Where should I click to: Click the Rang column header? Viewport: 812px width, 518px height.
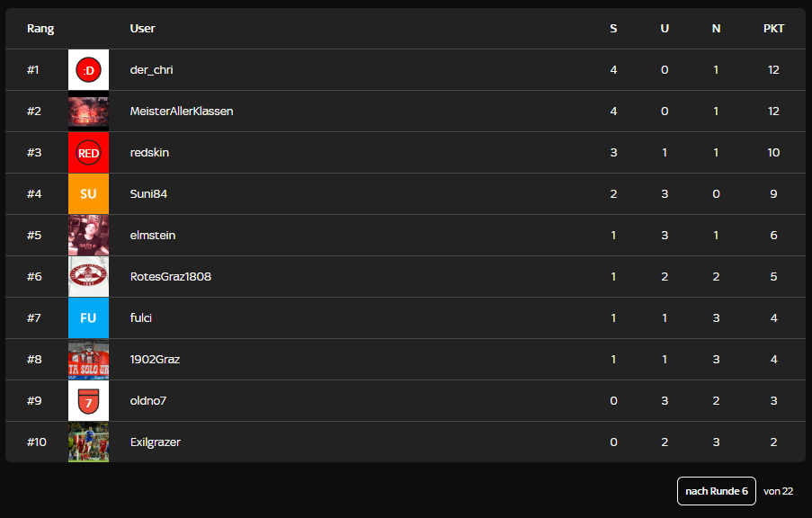pyautogui.click(x=40, y=29)
